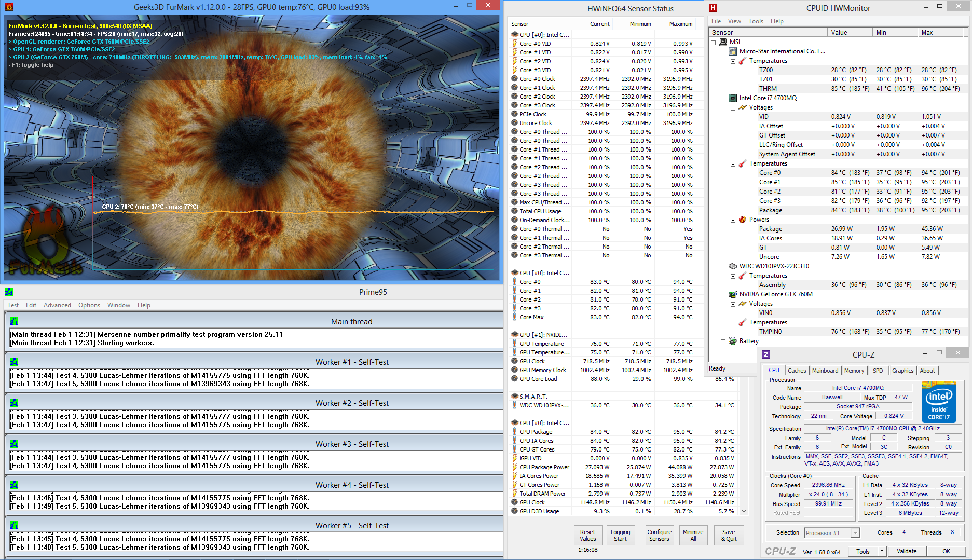Click the FurMark title bar icon
This screenshot has width=972, height=560.
click(x=9, y=7)
